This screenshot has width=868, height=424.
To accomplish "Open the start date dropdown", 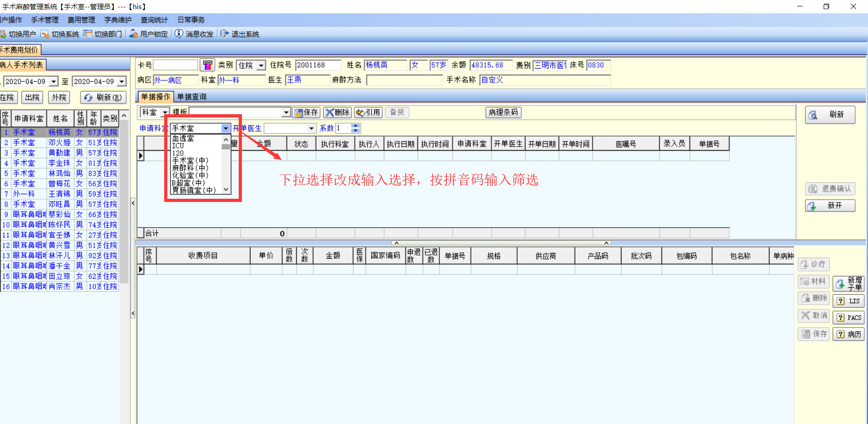I will pyautogui.click(x=54, y=82).
